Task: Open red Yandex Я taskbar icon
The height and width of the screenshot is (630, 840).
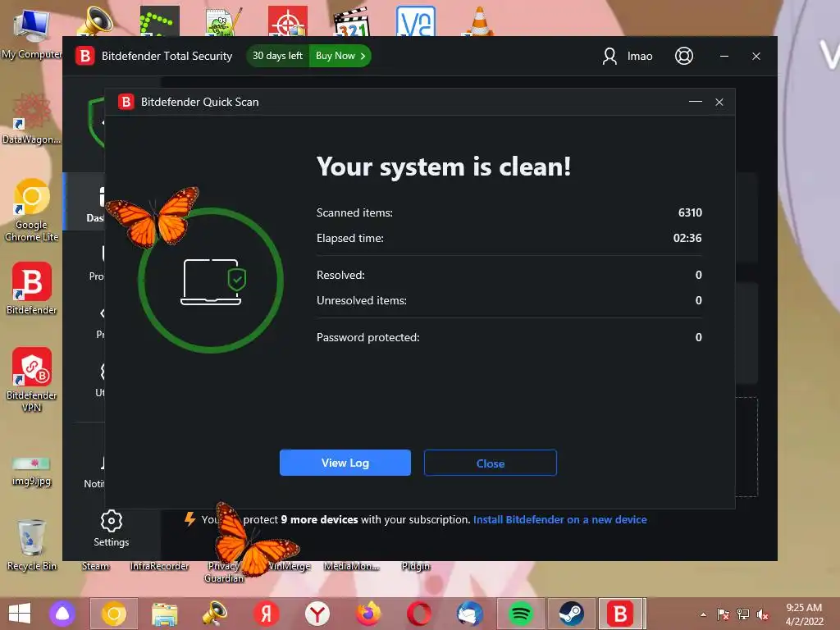Action: coord(267,614)
